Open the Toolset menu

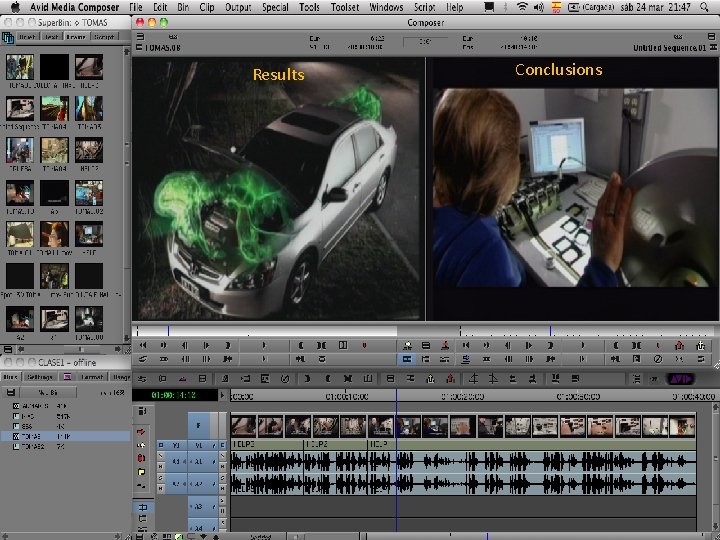coord(343,7)
